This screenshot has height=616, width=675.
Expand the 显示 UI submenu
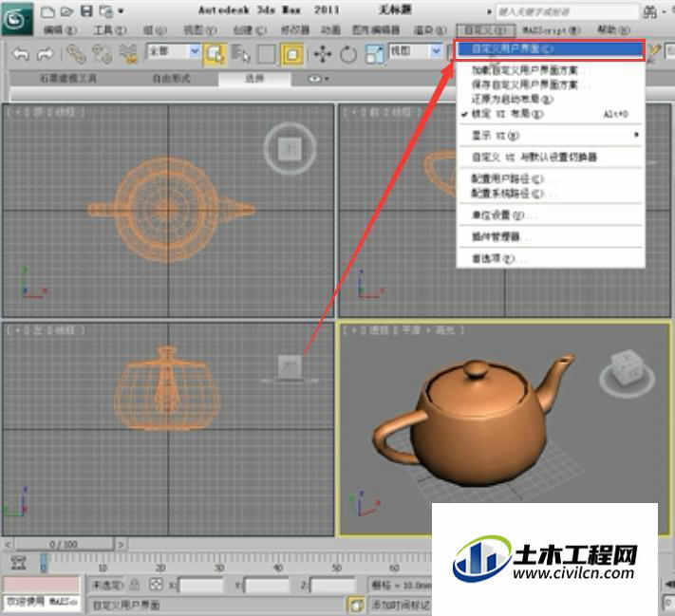551,136
